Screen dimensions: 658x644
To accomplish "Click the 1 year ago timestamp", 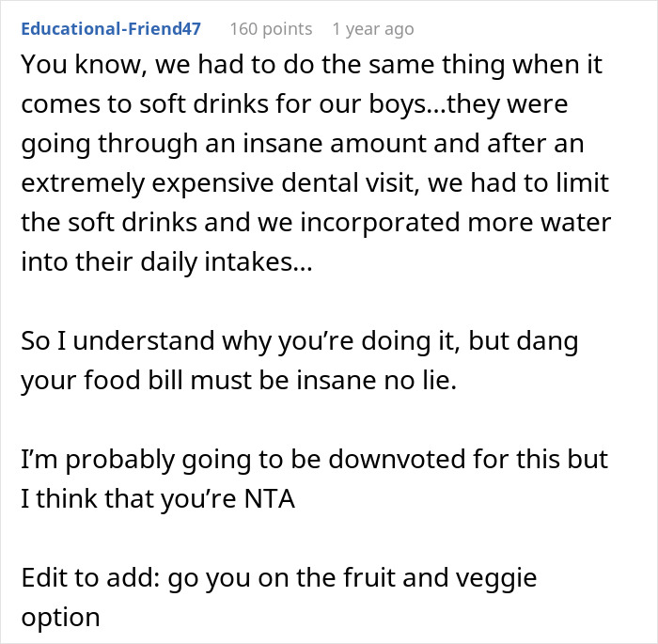I will click(x=372, y=29).
